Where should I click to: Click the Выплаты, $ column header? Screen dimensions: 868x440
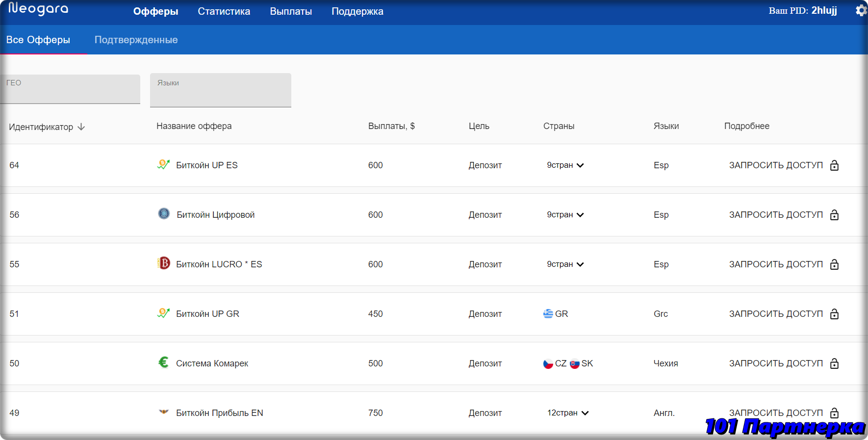click(x=391, y=126)
